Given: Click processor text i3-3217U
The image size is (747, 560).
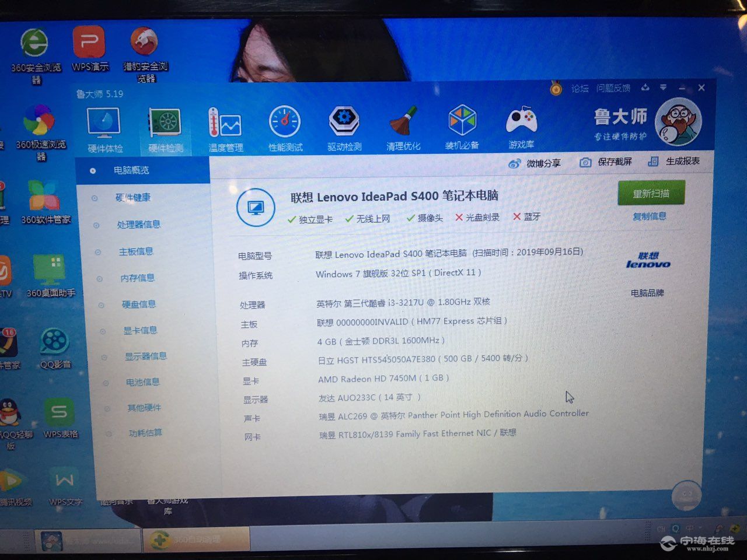Looking at the screenshot, I should pyautogui.click(x=403, y=303).
